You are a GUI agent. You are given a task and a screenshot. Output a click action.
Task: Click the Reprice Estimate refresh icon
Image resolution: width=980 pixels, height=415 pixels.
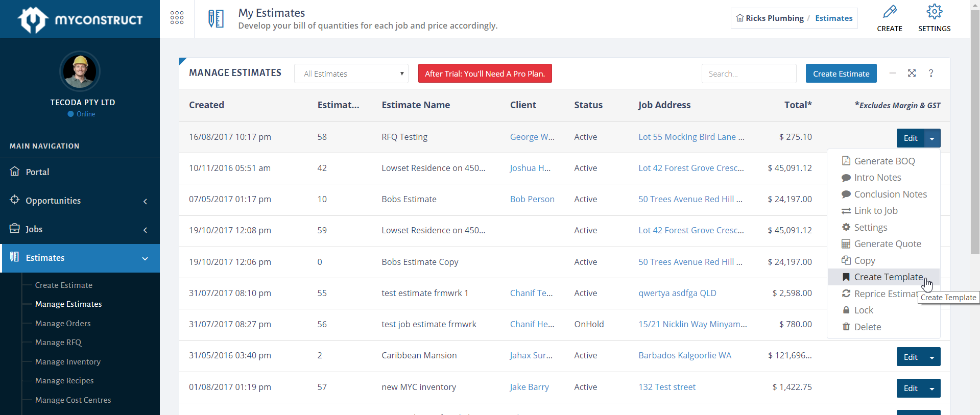[846, 294]
